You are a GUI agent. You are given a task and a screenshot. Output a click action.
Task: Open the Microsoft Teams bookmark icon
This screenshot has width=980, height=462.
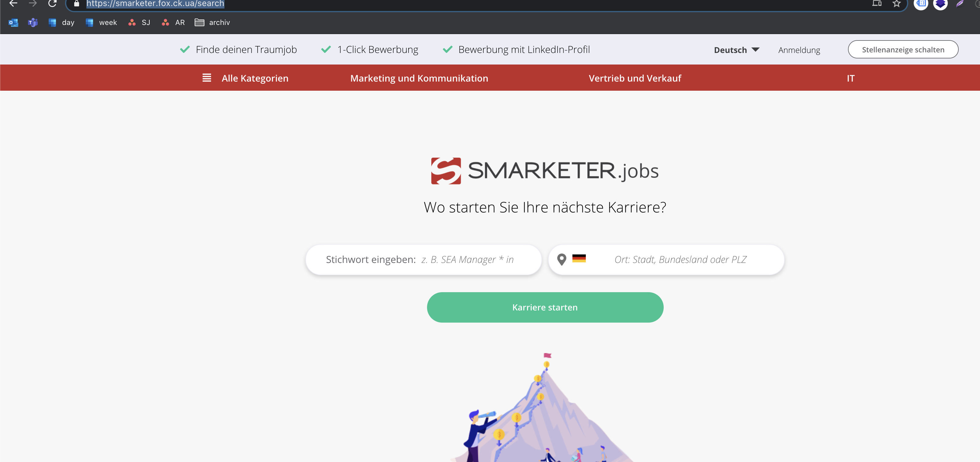(33, 23)
